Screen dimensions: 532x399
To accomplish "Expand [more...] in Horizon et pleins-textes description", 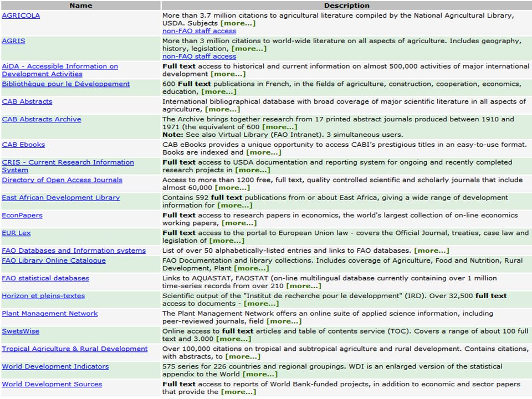I will pyautogui.click(x=261, y=303).
